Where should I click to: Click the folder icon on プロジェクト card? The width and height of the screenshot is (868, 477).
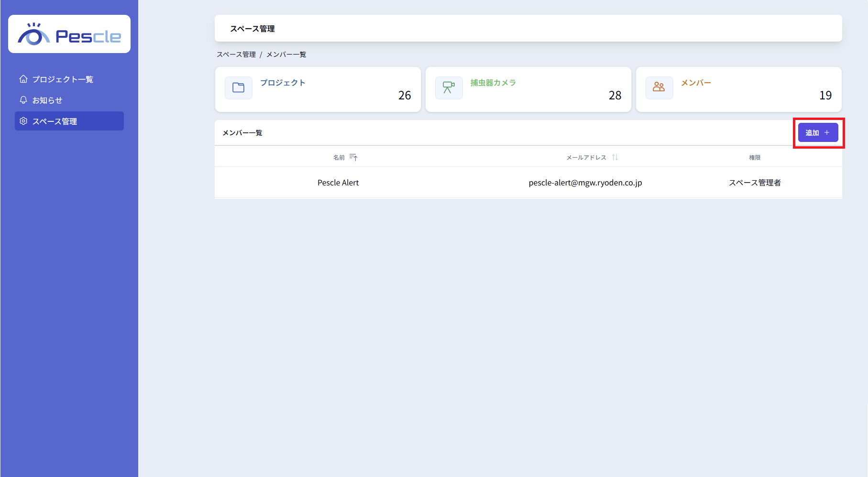(x=238, y=88)
